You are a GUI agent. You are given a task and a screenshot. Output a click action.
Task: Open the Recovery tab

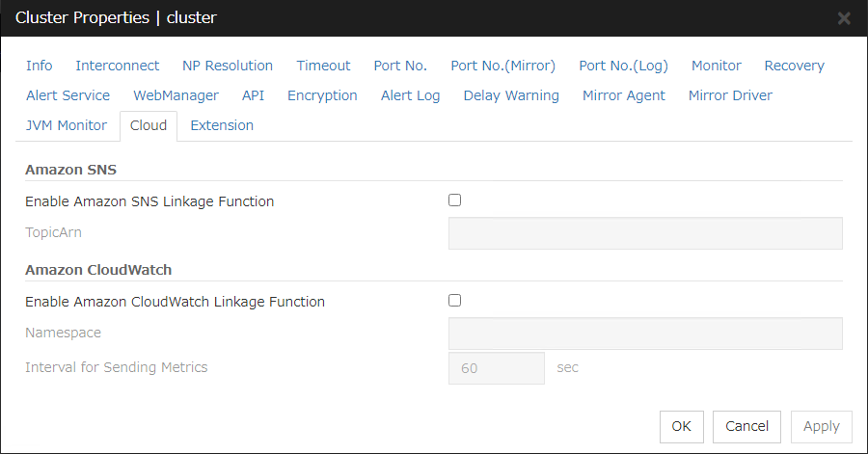tap(794, 66)
